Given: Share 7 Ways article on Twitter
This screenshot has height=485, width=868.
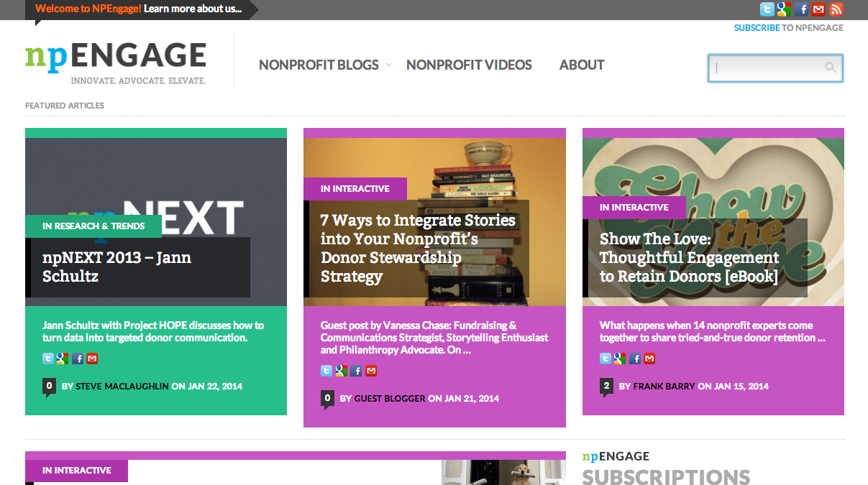Looking at the screenshot, I should click(x=326, y=371).
